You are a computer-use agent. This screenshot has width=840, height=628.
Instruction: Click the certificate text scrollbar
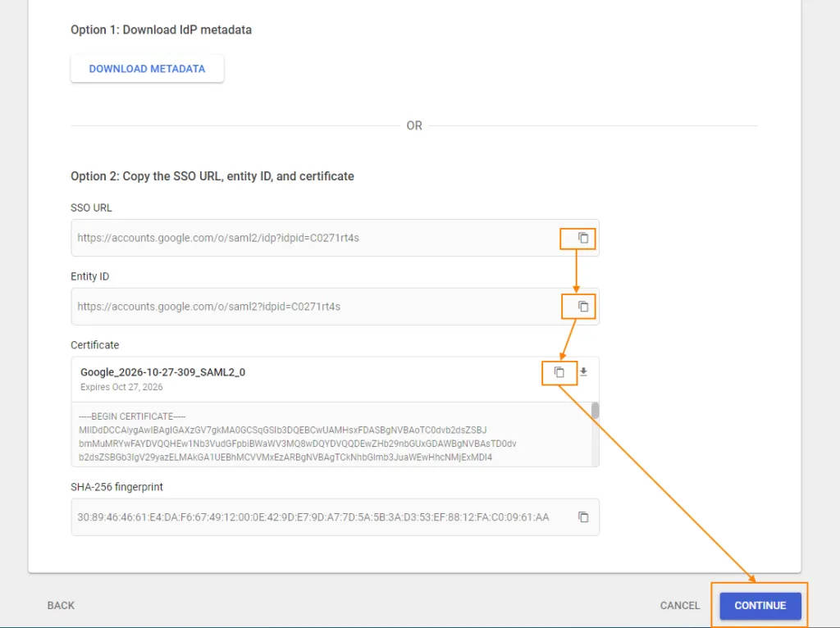point(596,411)
